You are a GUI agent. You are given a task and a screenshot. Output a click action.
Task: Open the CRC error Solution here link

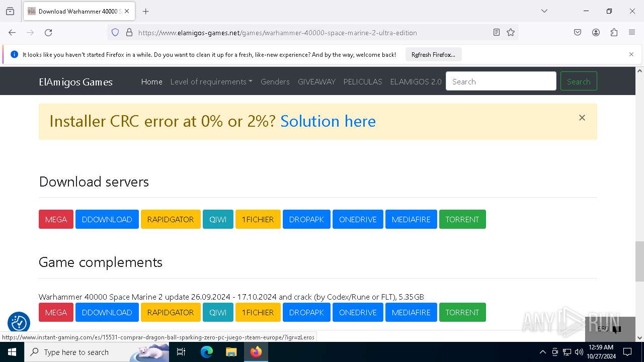(x=328, y=121)
